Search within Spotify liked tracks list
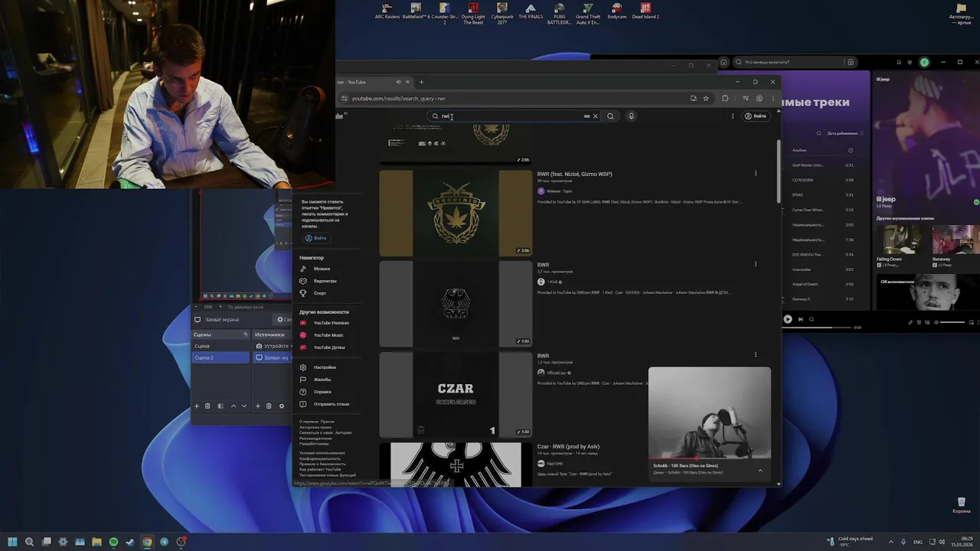 click(x=819, y=133)
